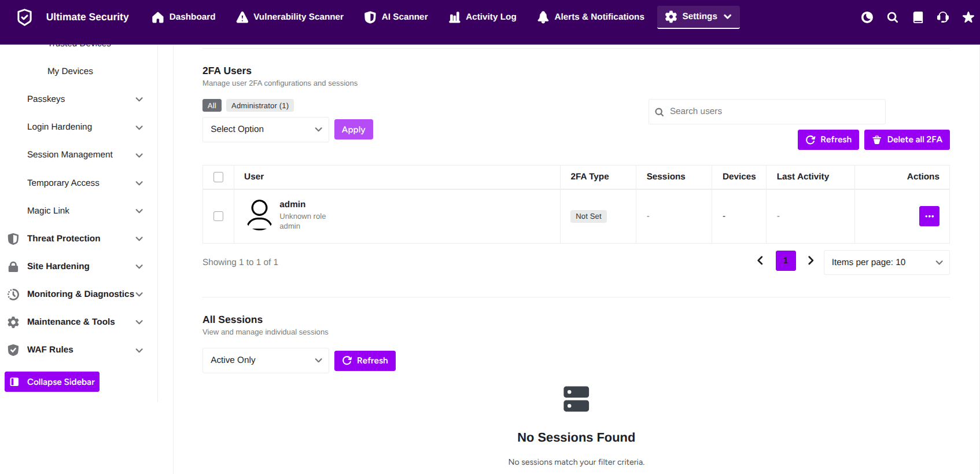Expand WAF Rules section chevron
Viewport: 980px width, 474px height.
[x=139, y=350]
